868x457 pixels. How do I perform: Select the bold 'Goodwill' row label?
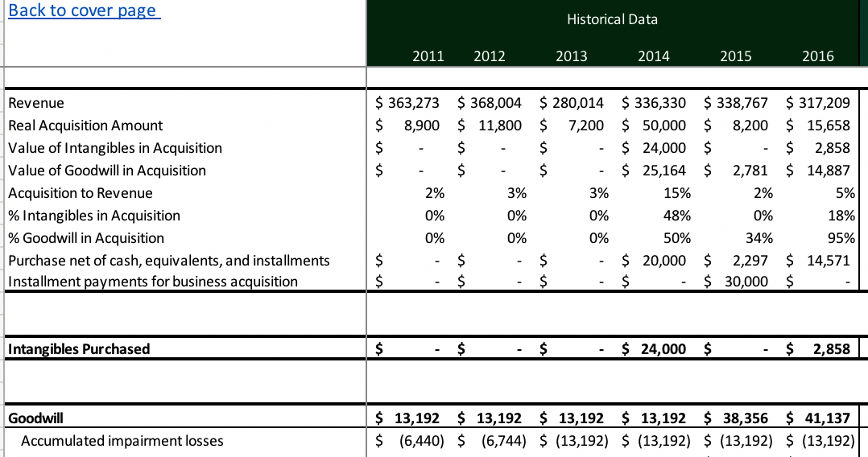pos(35,418)
